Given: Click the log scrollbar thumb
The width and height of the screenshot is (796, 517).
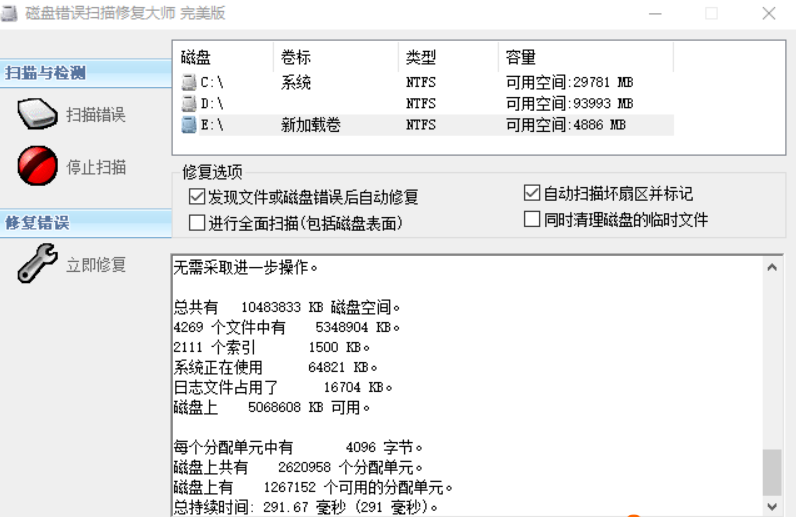Looking at the screenshot, I should click(x=772, y=472).
